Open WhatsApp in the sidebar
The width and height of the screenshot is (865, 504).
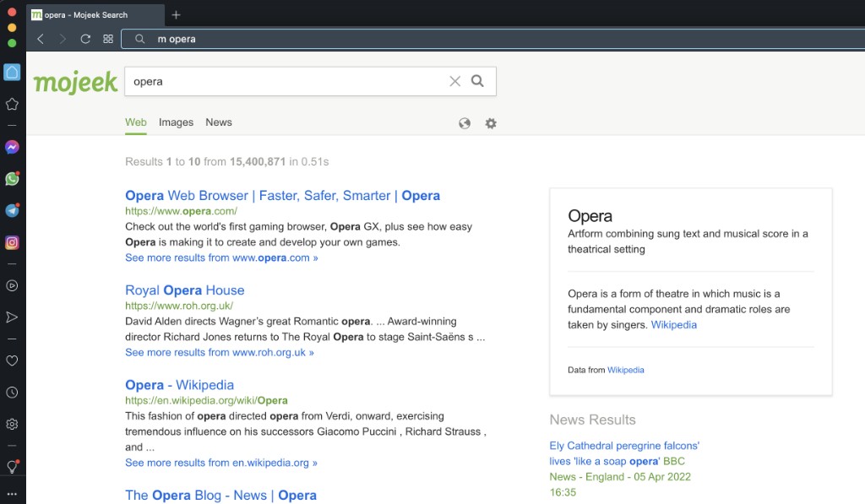click(12, 179)
